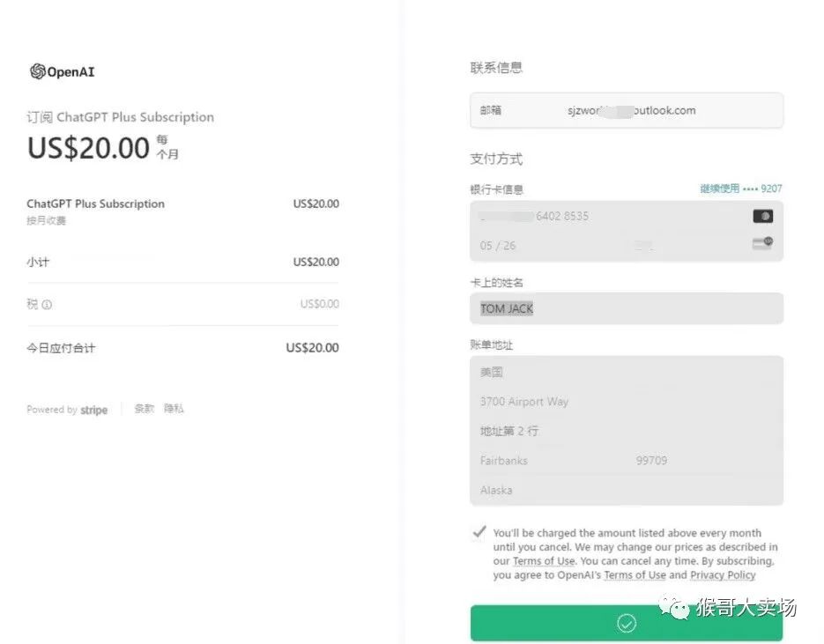Screen dimensions: 824x644
Task: Open OpenAI's Terms of Use link
Action: (635, 575)
